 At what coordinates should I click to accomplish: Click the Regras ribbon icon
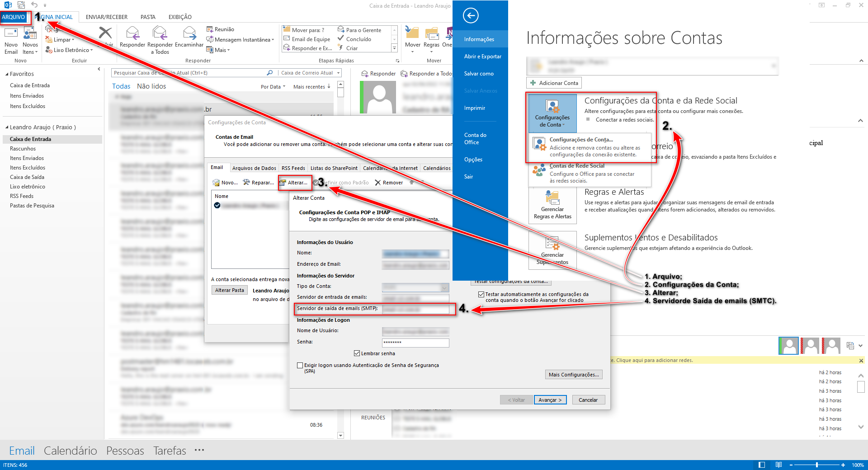click(x=432, y=33)
